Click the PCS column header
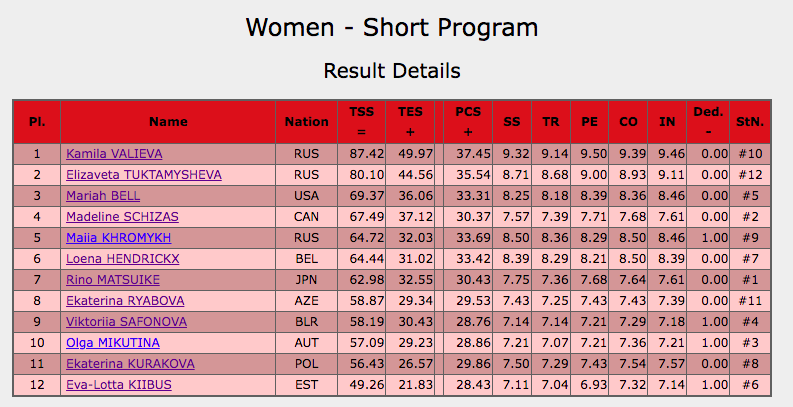Screen dimensions: 793x407 pyautogui.click(x=467, y=122)
